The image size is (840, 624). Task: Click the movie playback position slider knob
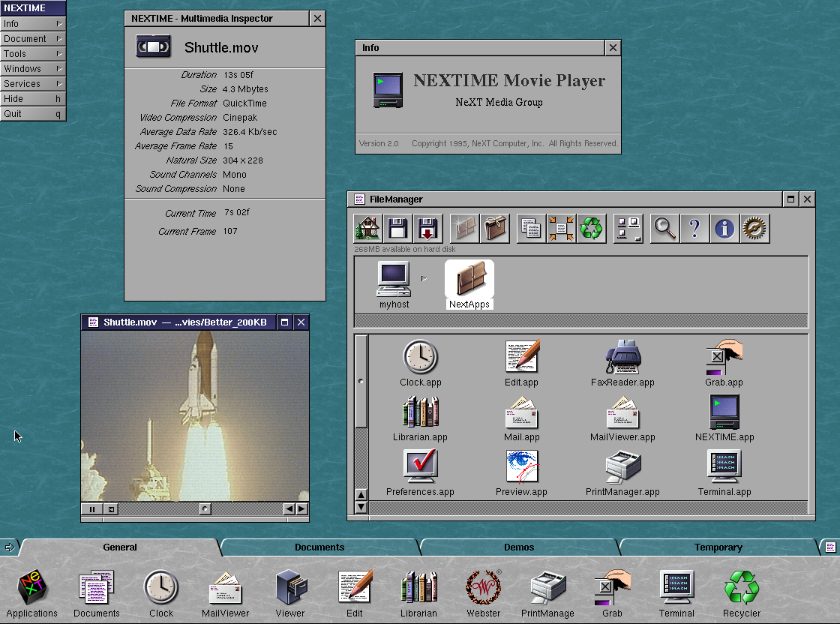pos(205,509)
